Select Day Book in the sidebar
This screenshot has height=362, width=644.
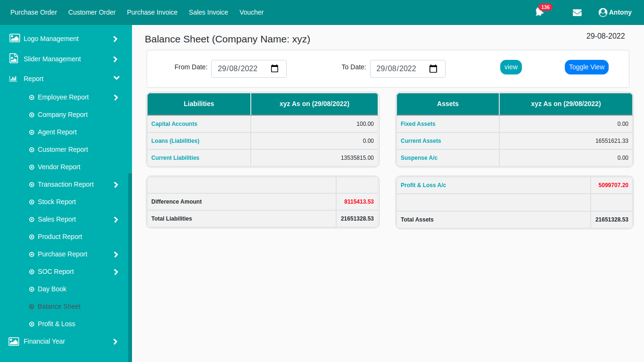52,289
